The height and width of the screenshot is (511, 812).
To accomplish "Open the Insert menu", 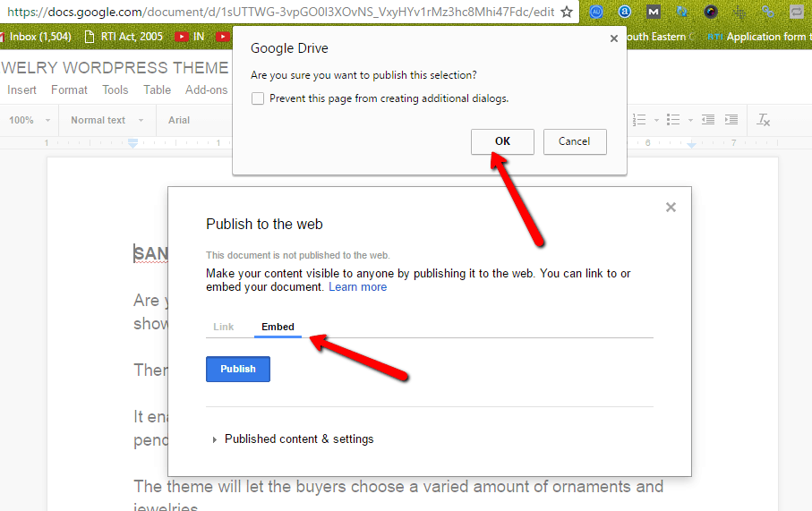I will click(21, 90).
